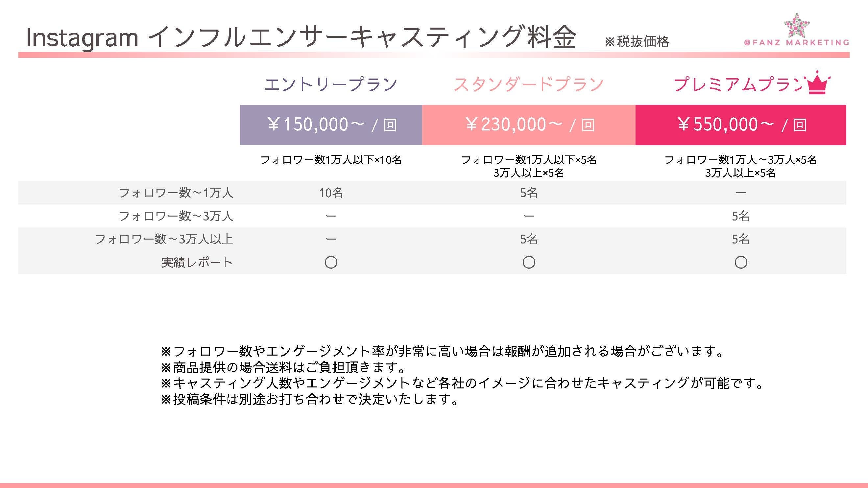
Task: Click the 10名 cell in the エントリープラン column
Action: click(x=331, y=193)
